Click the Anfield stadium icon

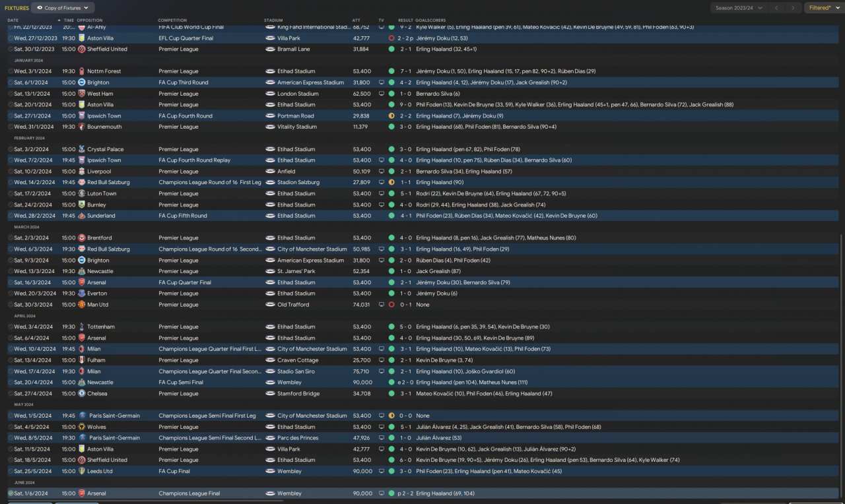(x=270, y=172)
